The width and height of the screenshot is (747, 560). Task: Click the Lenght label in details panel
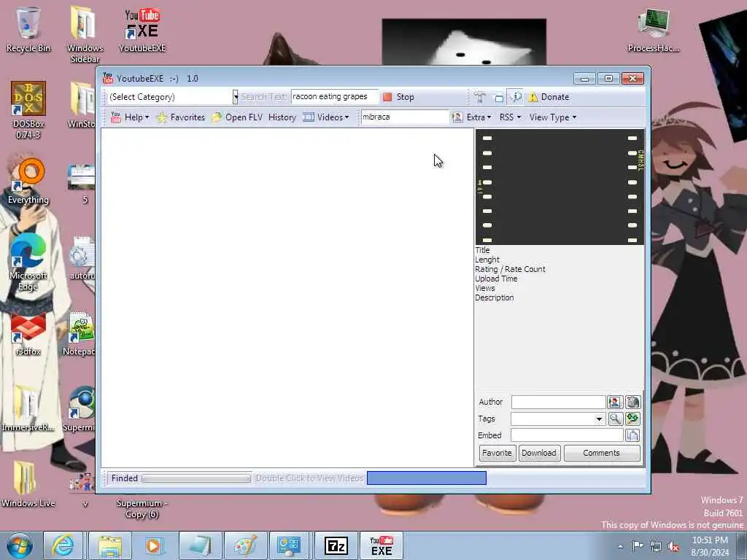point(487,260)
